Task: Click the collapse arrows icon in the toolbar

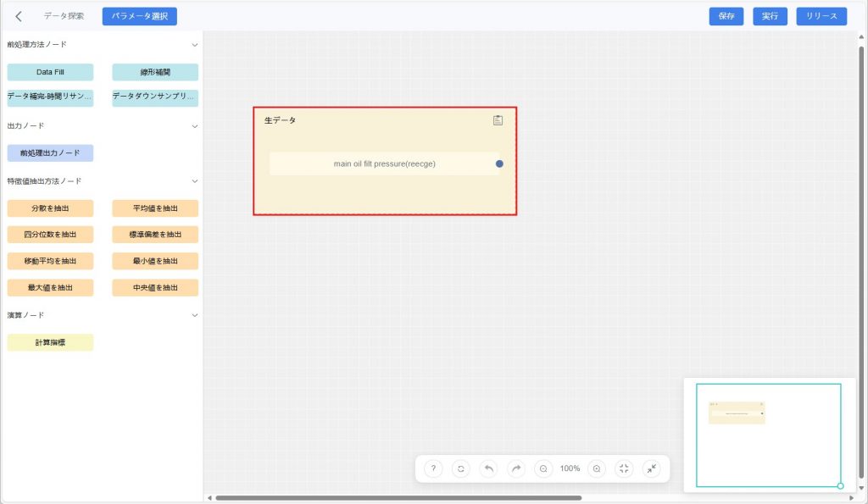Action: tap(651, 468)
